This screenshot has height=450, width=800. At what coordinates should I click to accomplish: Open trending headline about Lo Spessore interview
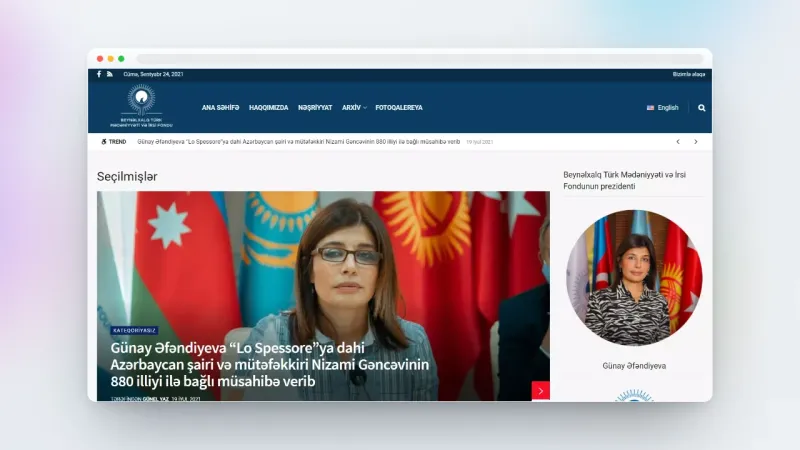click(x=298, y=142)
